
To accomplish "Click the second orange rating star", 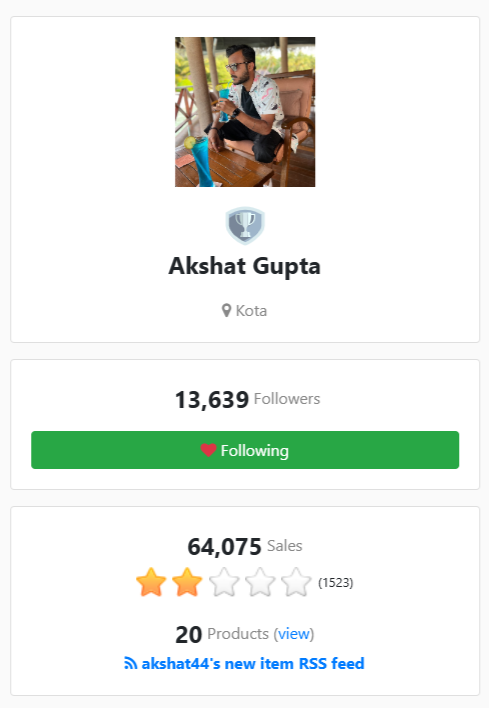I will [187, 582].
